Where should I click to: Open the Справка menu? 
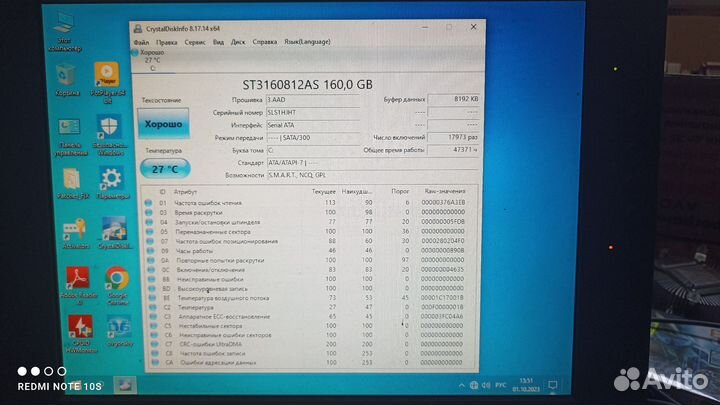pyautogui.click(x=264, y=42)
